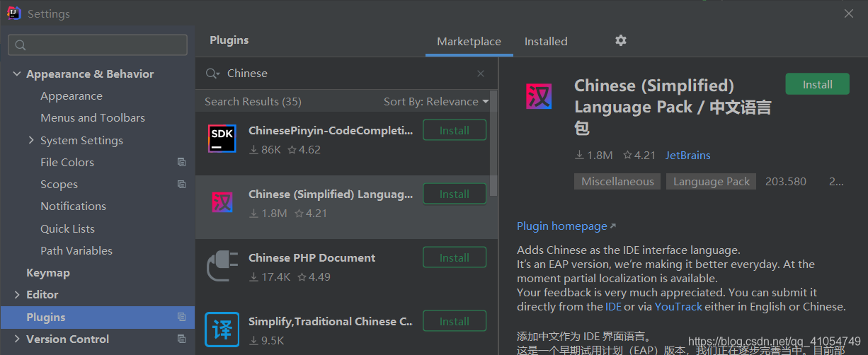This screenshot has height=355, width=868.
Task: Clear the Chinese search text with X
Action: point(481,74)
